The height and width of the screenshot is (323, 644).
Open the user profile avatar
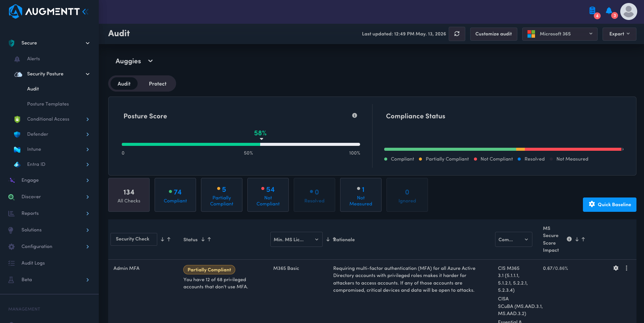[x=629, y=11]
